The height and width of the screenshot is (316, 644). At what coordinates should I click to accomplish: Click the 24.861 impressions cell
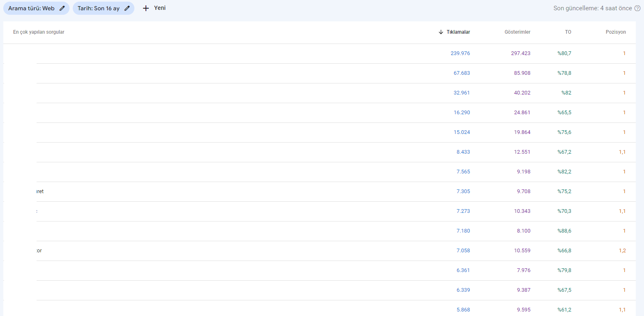pyautogui.click(x=522, y=113)
